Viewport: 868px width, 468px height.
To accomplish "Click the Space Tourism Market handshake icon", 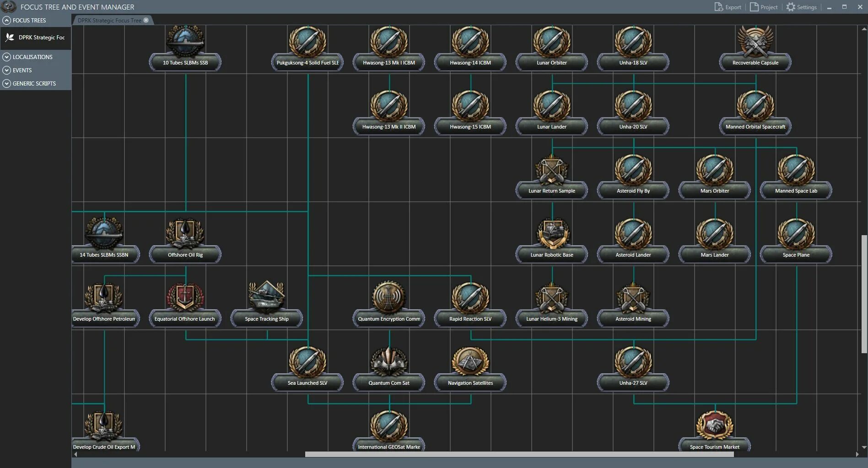I will [x=715, y=425].
